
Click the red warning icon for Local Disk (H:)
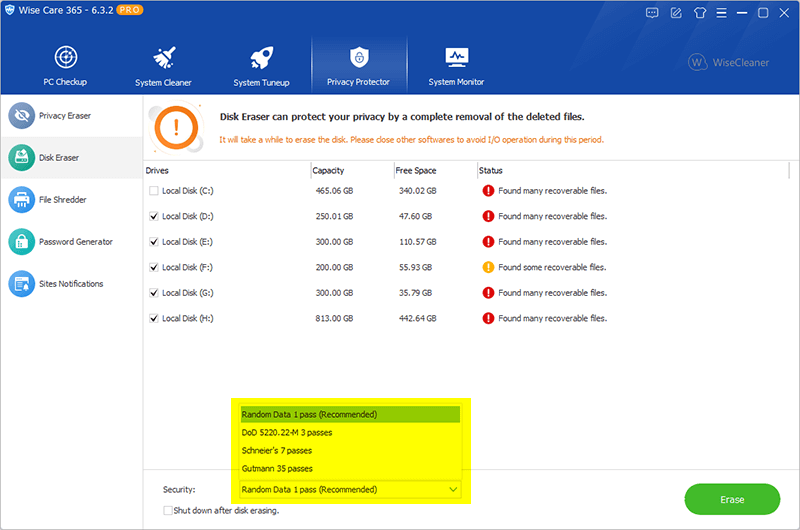(x=488, y=318)
